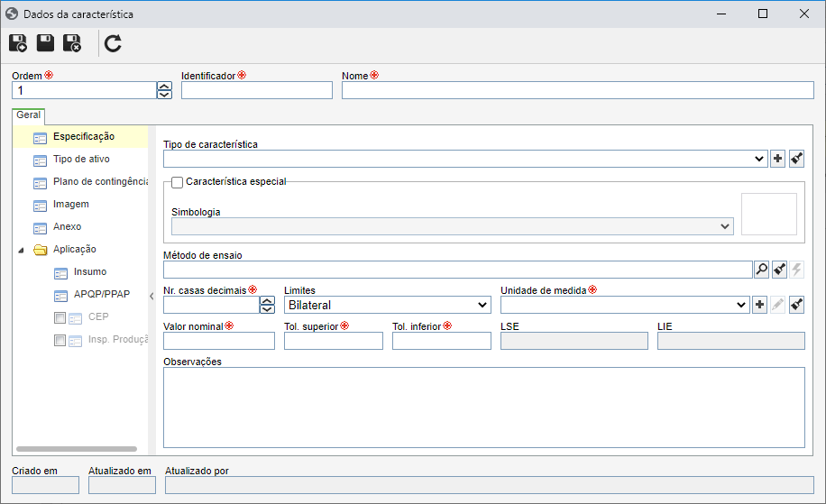Collapse the Aplicação tree folder
Viewport: 826px width, 504px height.
(x=21, y=250)
